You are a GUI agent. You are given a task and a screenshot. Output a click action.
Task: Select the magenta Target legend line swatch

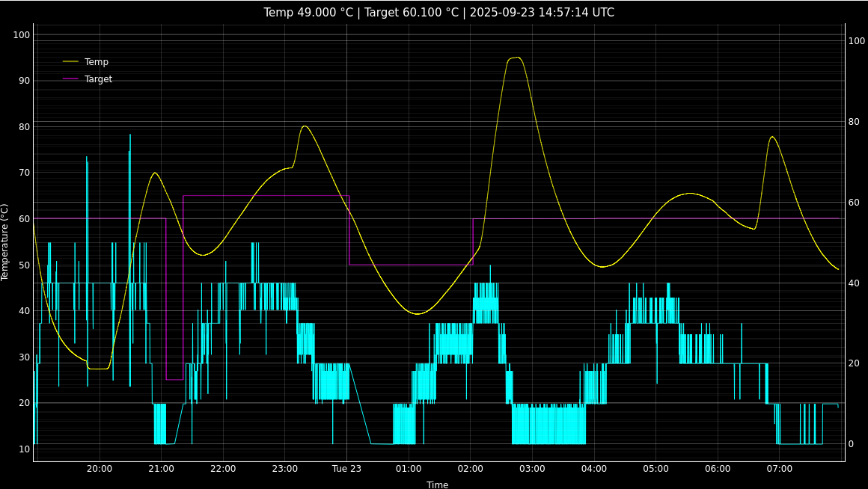tap(70, 79)
